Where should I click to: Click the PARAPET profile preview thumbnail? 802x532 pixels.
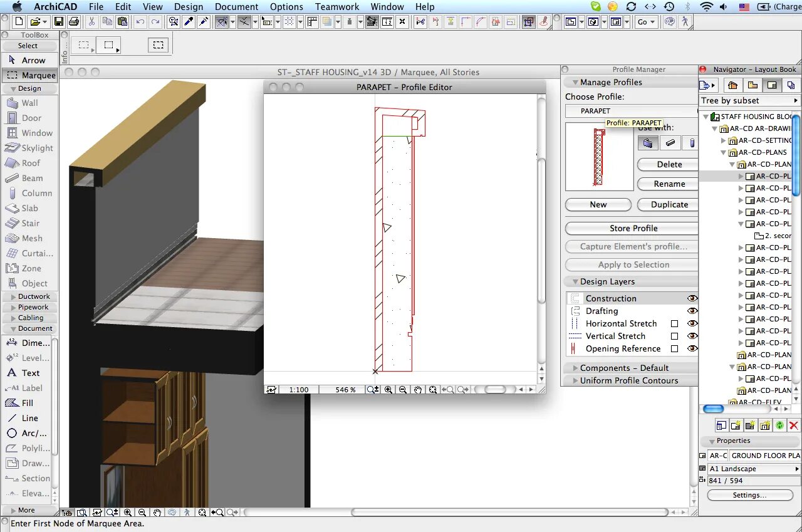click(599, 157)
